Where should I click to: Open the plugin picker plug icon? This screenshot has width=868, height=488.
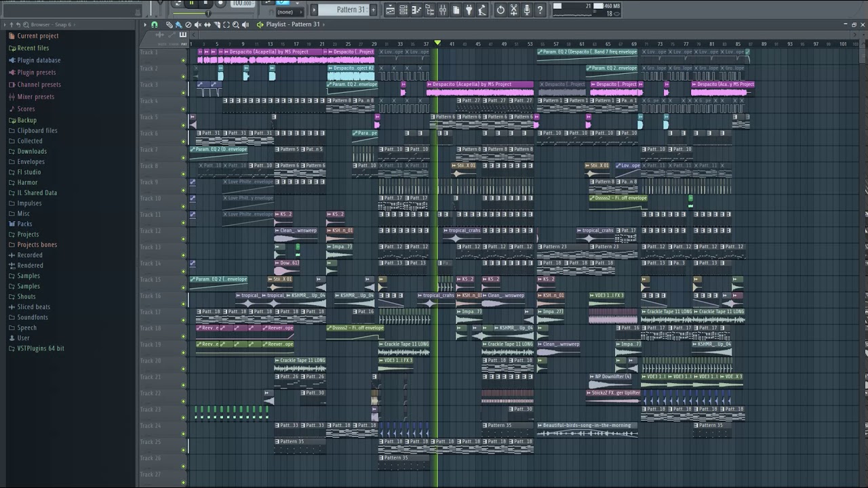tap(469, 10)
